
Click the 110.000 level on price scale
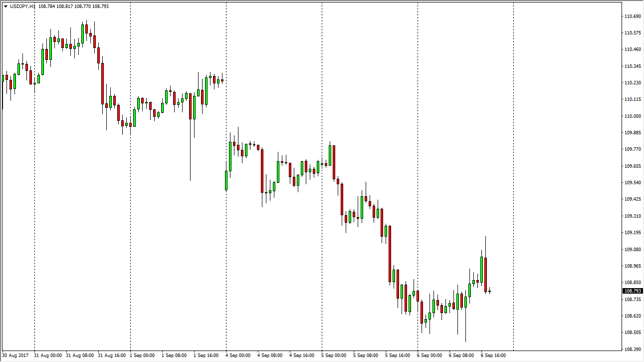[x=632, y=116]
